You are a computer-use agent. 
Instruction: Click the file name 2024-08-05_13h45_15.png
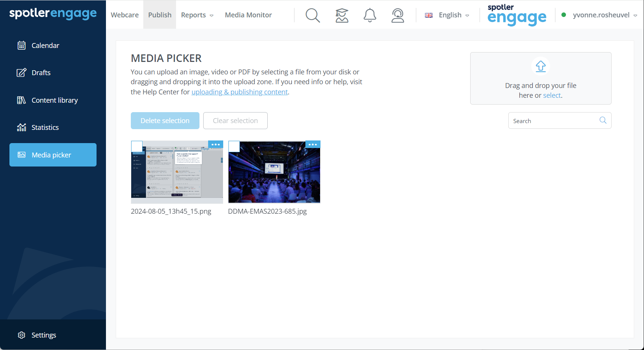click(x=171, y=211)
